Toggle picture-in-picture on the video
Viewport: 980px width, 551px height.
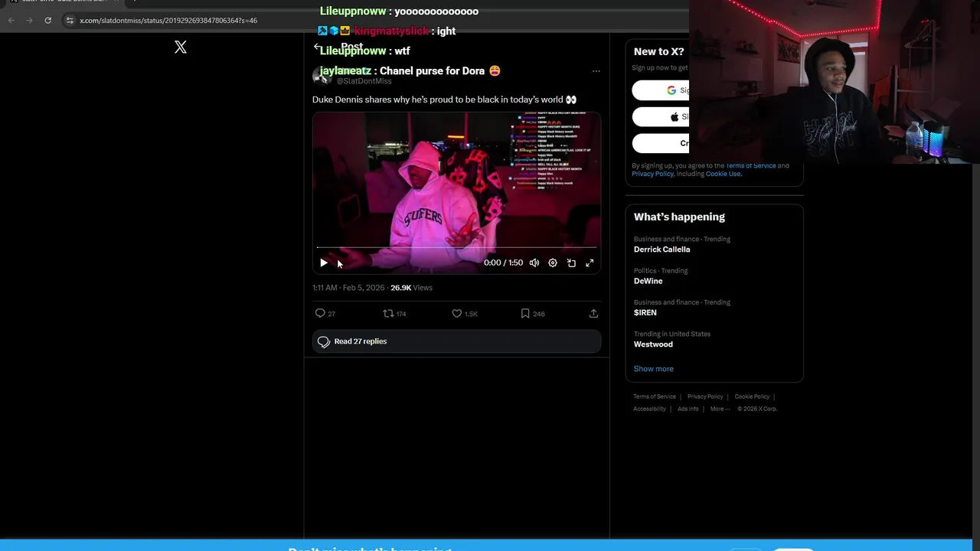[x=571, y=262]
